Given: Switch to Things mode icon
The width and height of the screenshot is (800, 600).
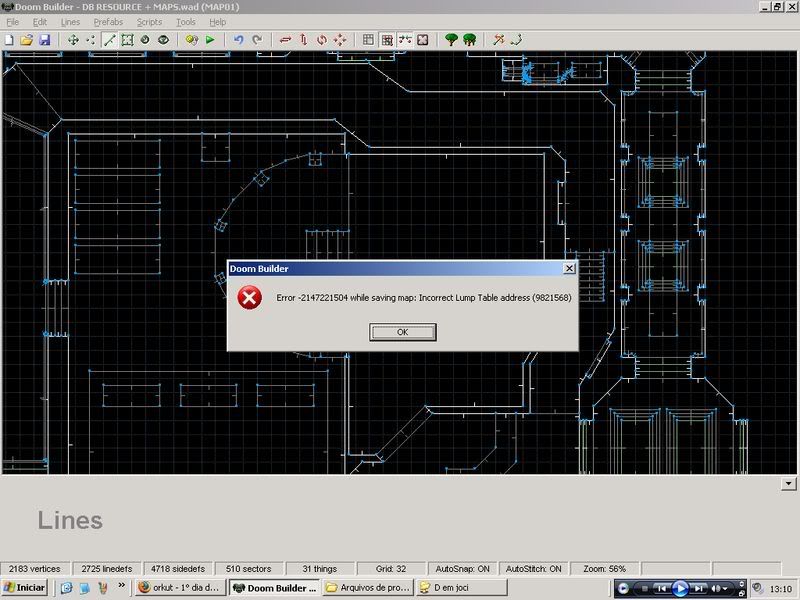Looking at the screenshot, I should (145, 40).
